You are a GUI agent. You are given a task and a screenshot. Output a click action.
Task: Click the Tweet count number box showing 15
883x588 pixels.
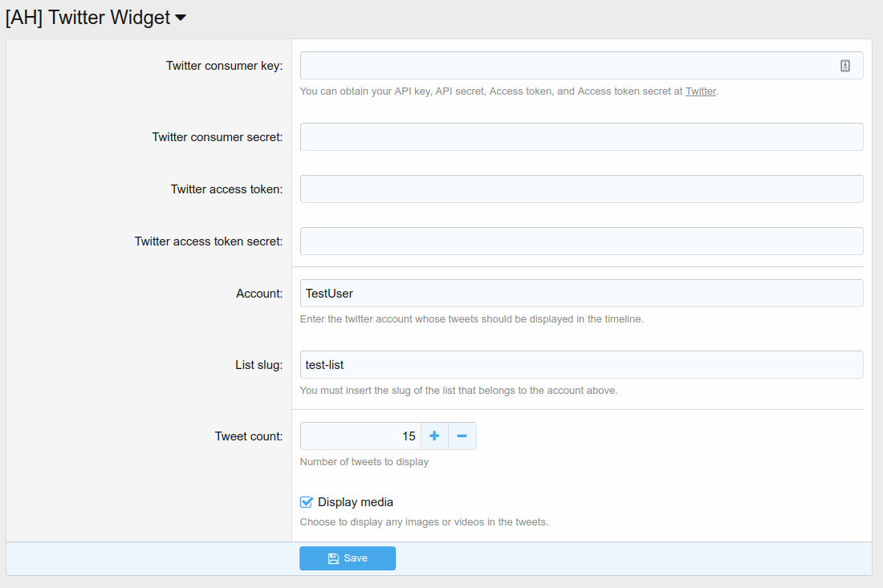(360, 436)
